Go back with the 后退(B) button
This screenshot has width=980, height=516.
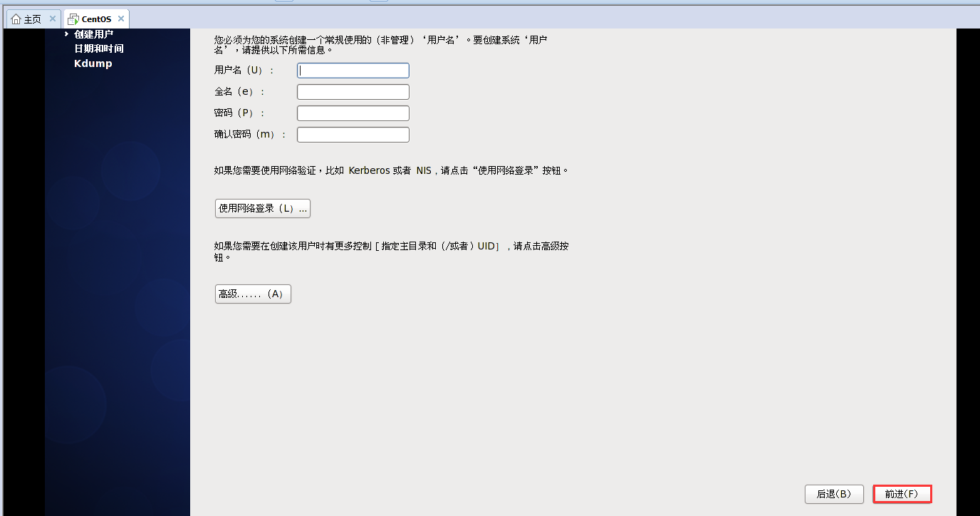[x=834, y=494]
